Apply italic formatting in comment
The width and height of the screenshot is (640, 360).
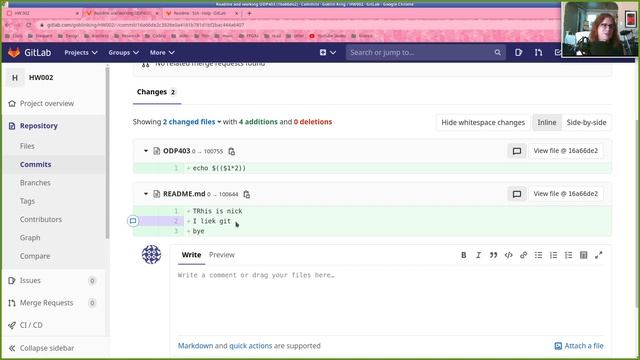click(478, 255)
